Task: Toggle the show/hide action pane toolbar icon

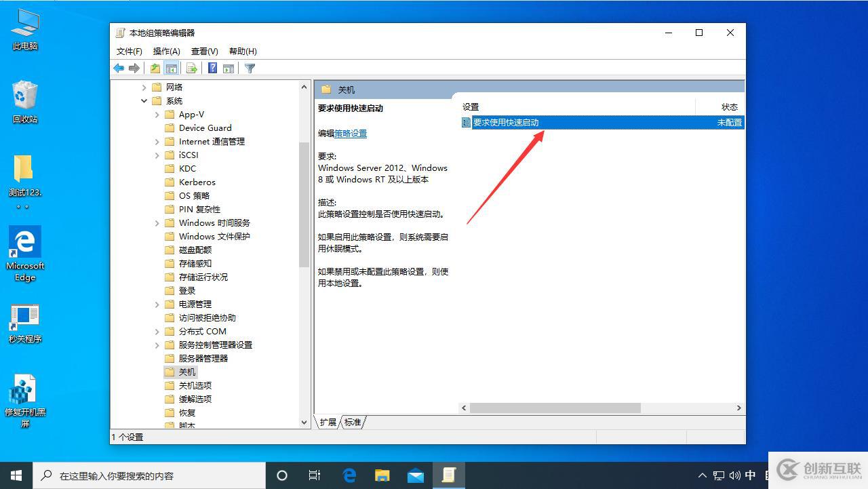Action: [x=229, y=69]
